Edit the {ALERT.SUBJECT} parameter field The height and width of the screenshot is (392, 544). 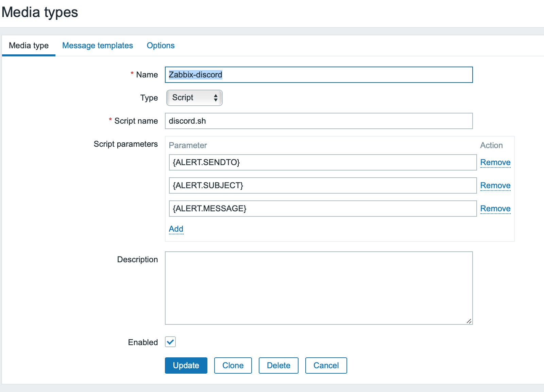(322, 185)
